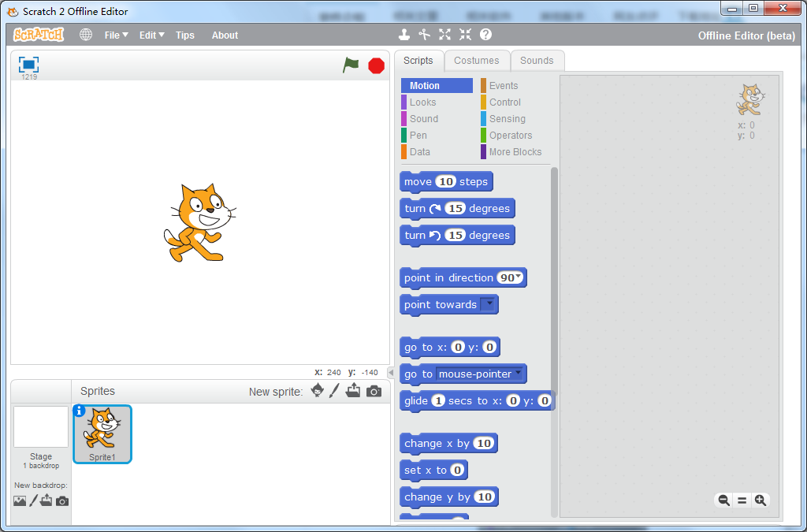Toggle full-screen presentation mode for the stage

pos(29,65)
